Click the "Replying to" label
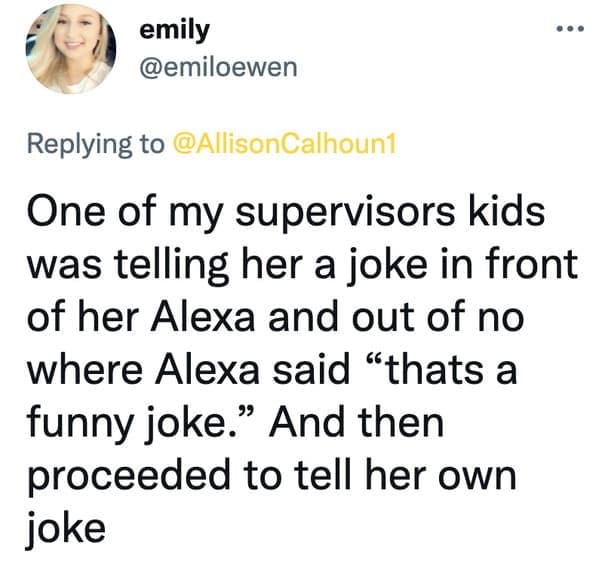Viewport: 599px width, 564px height. [96, 145]
